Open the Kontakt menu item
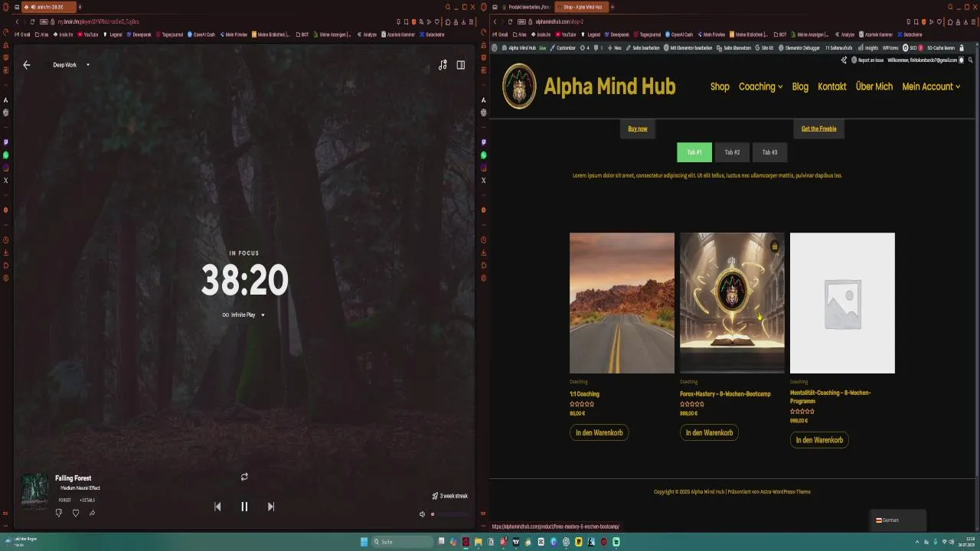 [831, 86]
